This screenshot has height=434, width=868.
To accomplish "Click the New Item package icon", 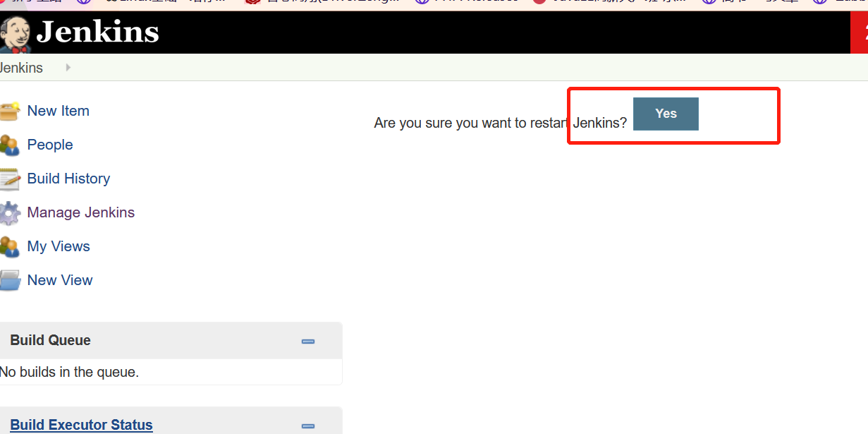I will click(x=10, y=111).
